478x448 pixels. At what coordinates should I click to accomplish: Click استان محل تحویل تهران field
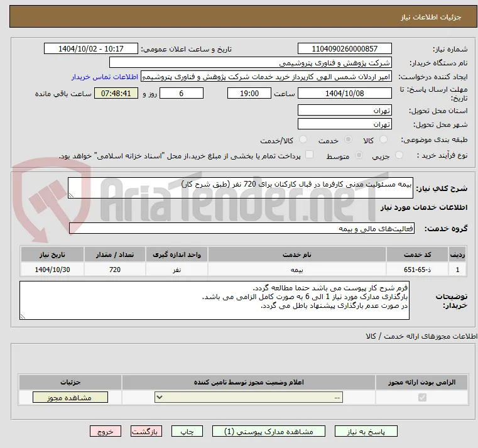(344, 110)
